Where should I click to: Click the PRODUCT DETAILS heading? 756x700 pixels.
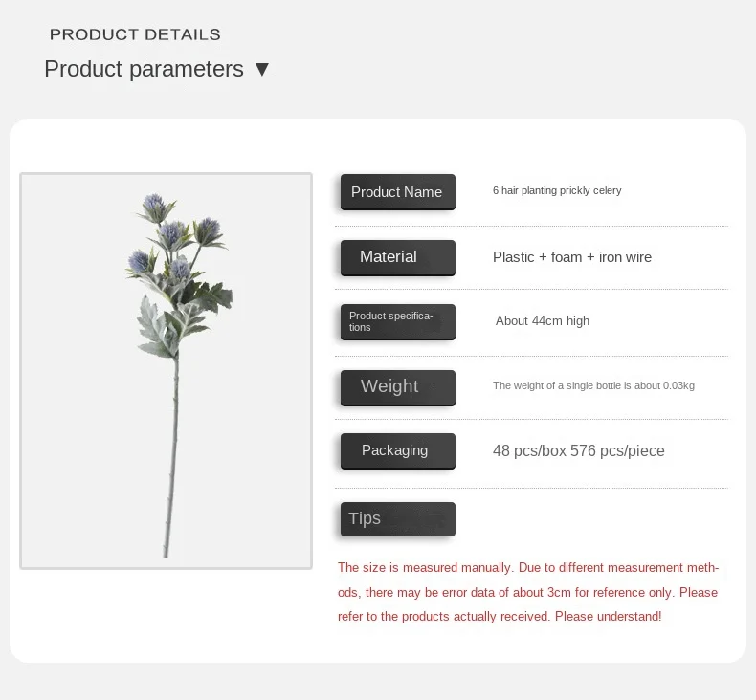(x=135, y=34)
